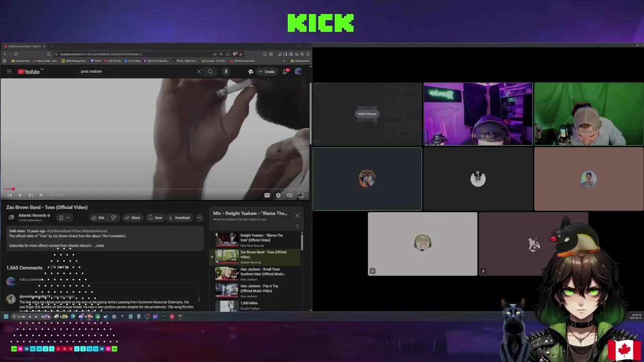Close the Dwight Yoakam mix playlist panel
This screenshot has height=362, width=644.
(297, 216)
